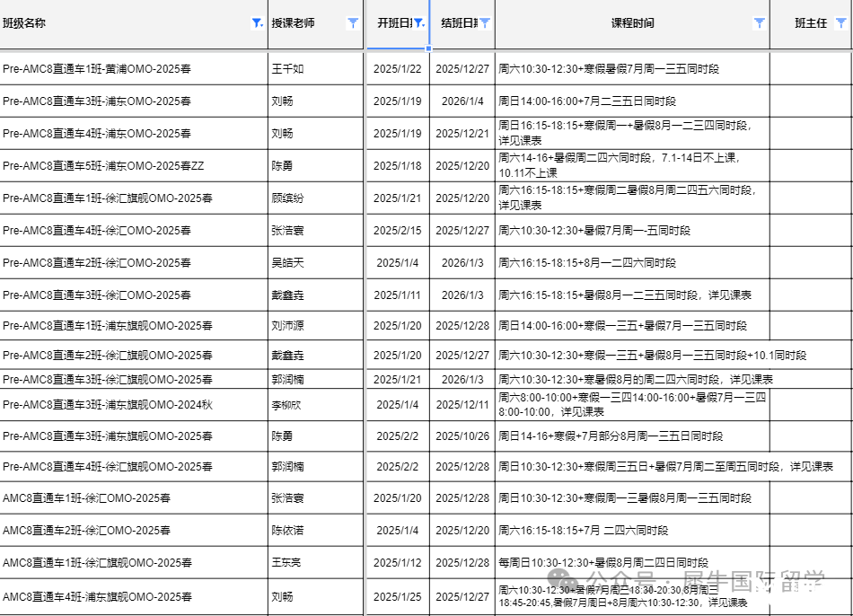The height and width of the screenshot is (616, 853).
Task: Select start date cell 2025/1/18
Action: (398, 166)
